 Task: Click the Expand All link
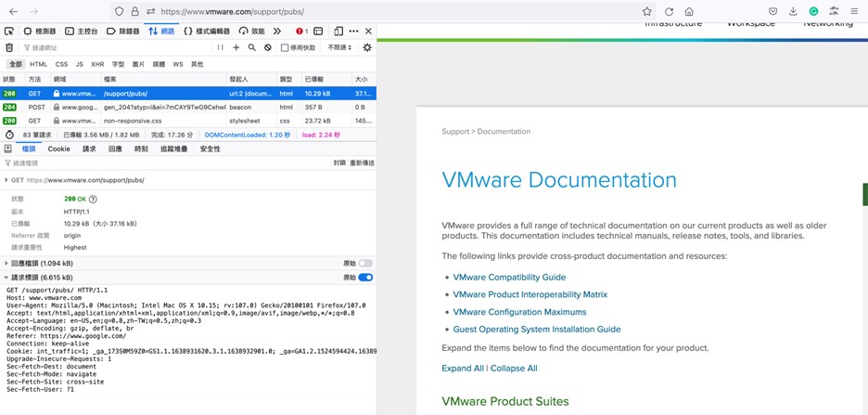pos(462,369)
